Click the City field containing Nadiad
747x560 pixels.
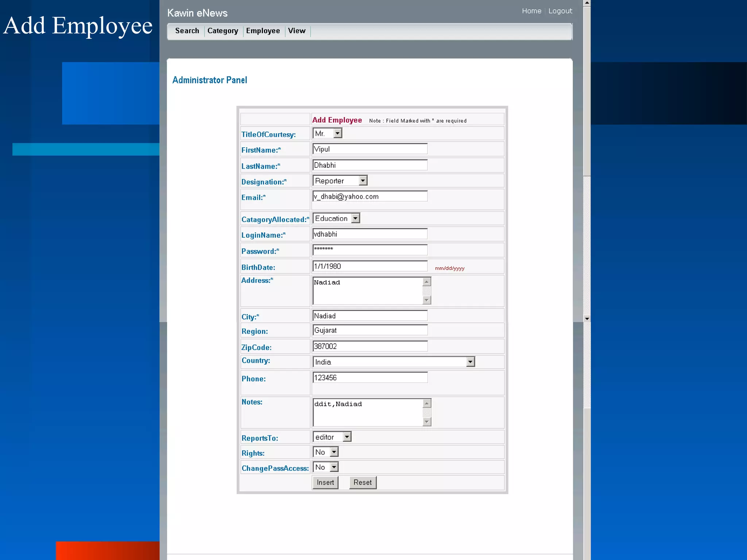click(x=370, y=315)
